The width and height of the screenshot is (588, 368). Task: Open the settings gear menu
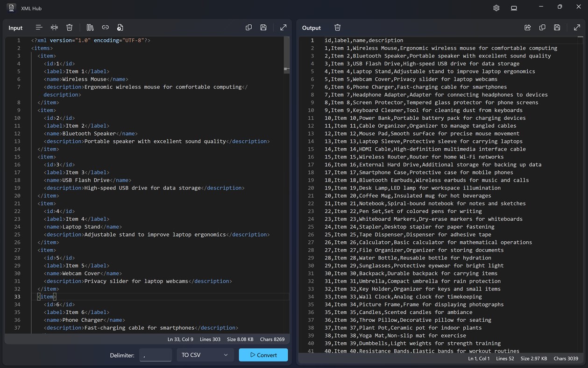[496, 7]
